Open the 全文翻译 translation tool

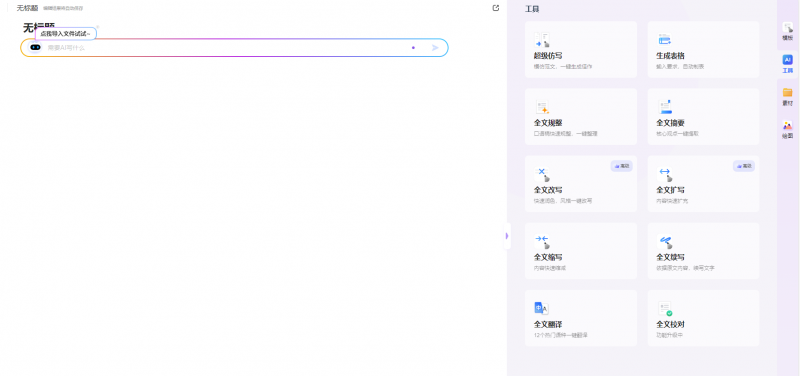click(x=581, y=318)
